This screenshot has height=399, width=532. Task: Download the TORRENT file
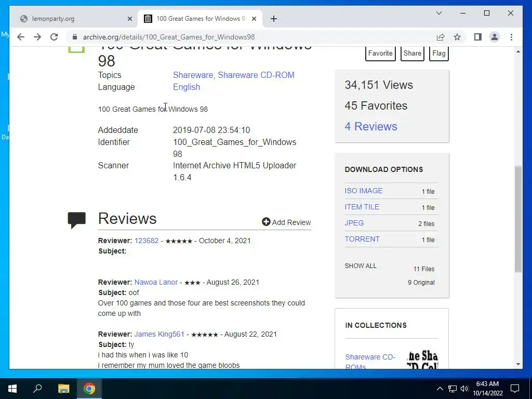[x=362, y=239]
